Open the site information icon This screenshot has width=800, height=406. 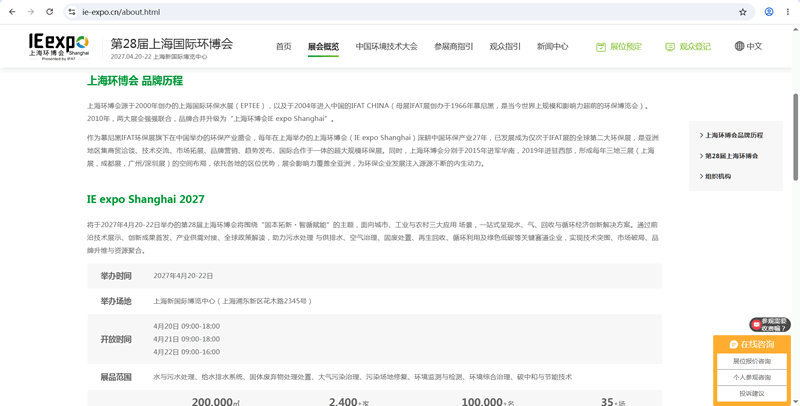[72, 12]
